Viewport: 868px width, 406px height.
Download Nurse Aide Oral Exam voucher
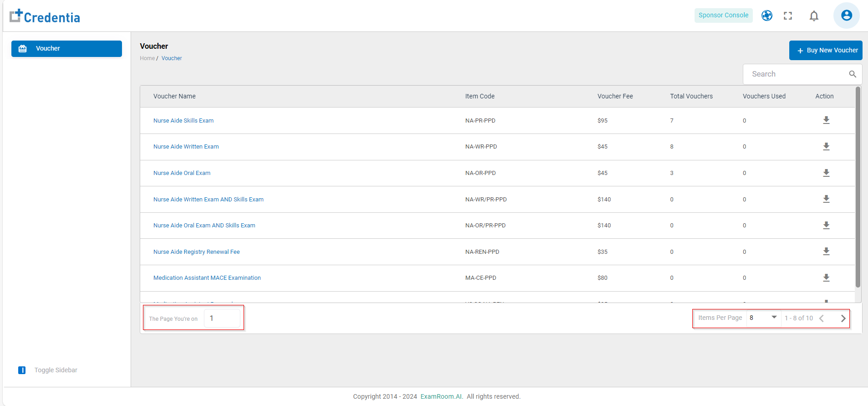826,173
